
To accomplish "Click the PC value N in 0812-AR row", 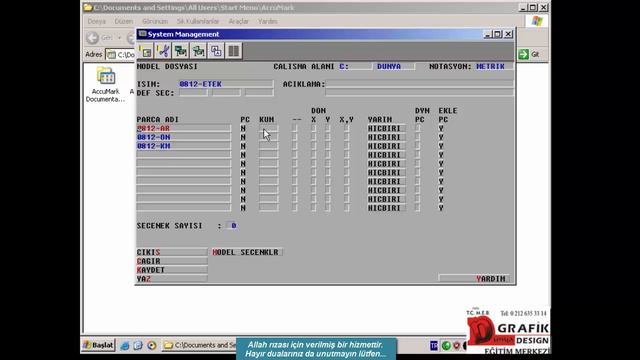I will click(x=243, y=128).
